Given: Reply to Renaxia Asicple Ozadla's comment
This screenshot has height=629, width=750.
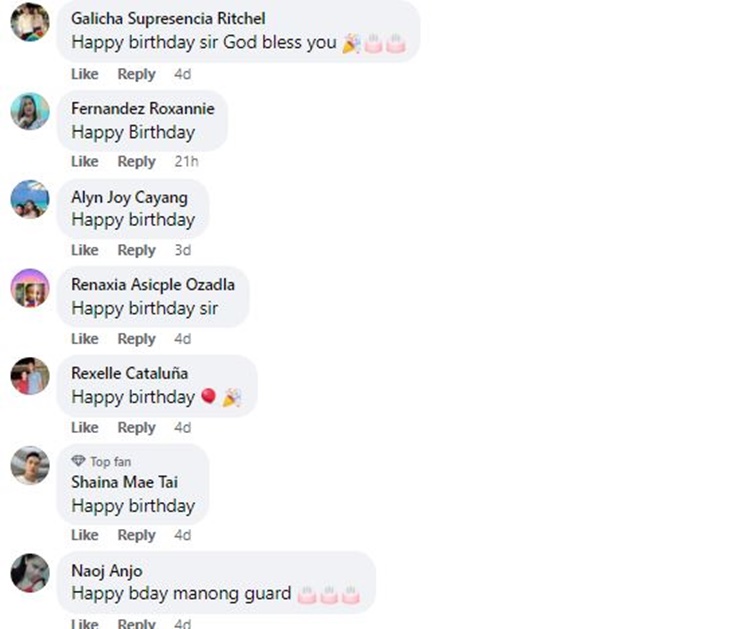Looking at the screenshot, I should [137, 339].
